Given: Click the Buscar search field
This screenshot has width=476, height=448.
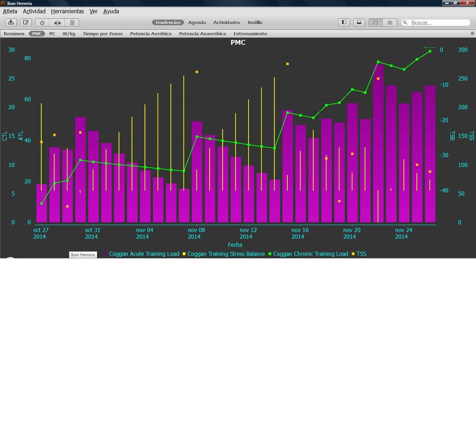Looking at the screenshot, I should point(438,22).
